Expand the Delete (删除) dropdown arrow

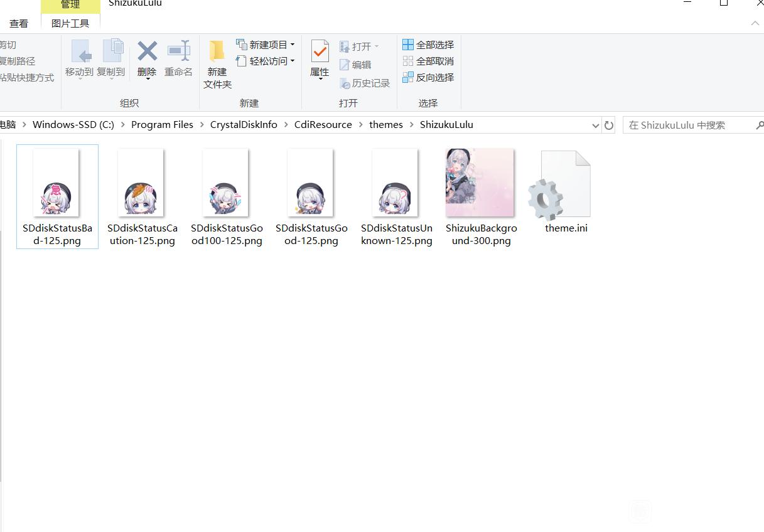148,78
